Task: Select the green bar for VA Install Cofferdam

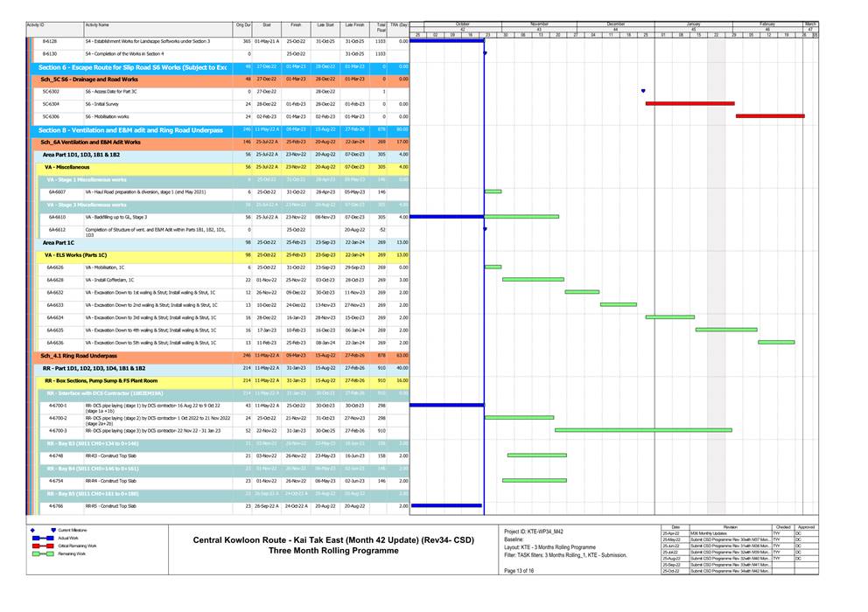Action: [533, 280]
